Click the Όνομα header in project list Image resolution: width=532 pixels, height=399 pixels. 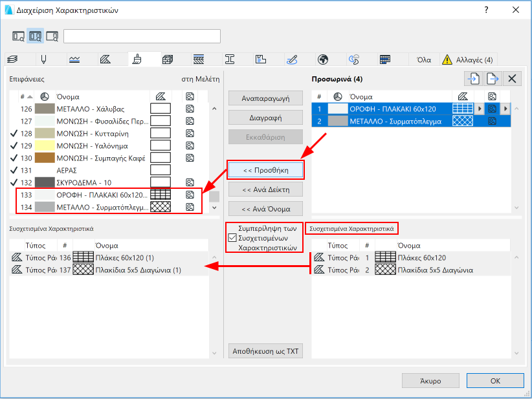click(68, 97)
